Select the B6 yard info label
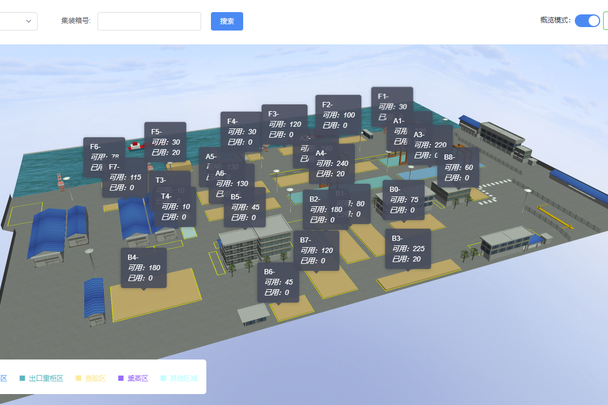This screenshot has height=405, width=608. click(278, 282)
